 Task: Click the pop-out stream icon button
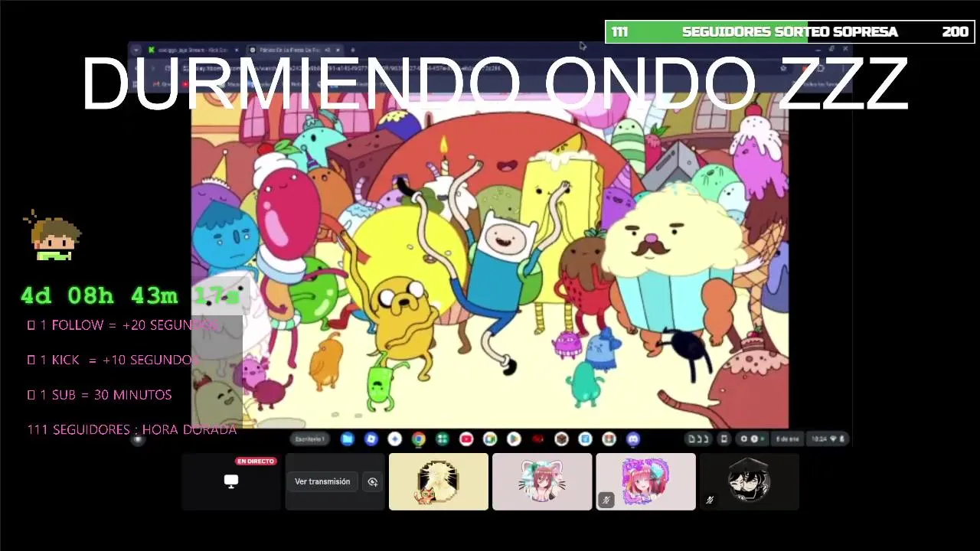[373, 481]
